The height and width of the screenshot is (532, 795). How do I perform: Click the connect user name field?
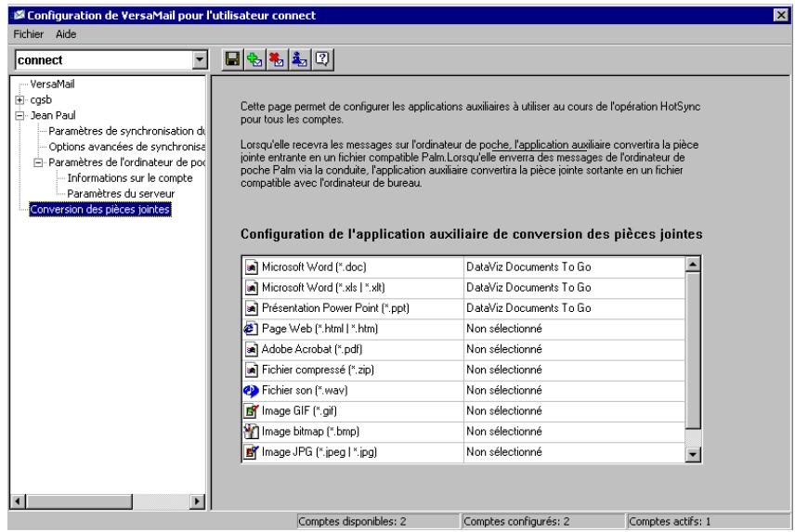coord(104,59)
